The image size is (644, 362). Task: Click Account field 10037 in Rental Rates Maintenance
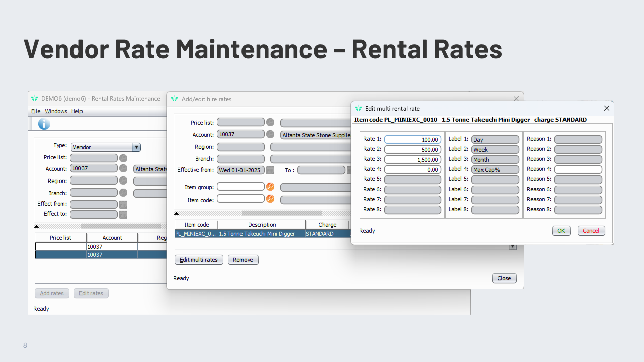pos(94,168)
